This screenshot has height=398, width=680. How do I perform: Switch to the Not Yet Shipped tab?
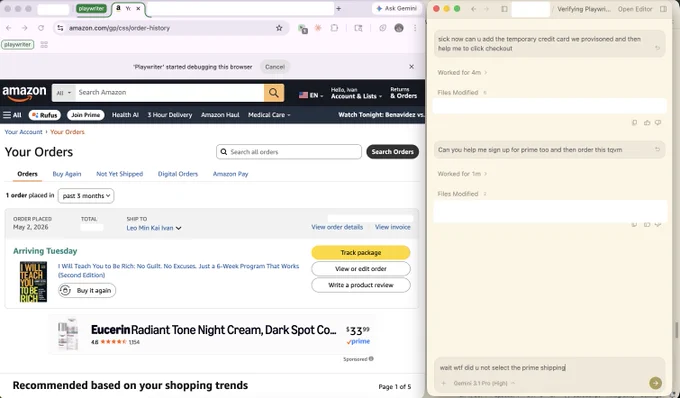(120, 174)
